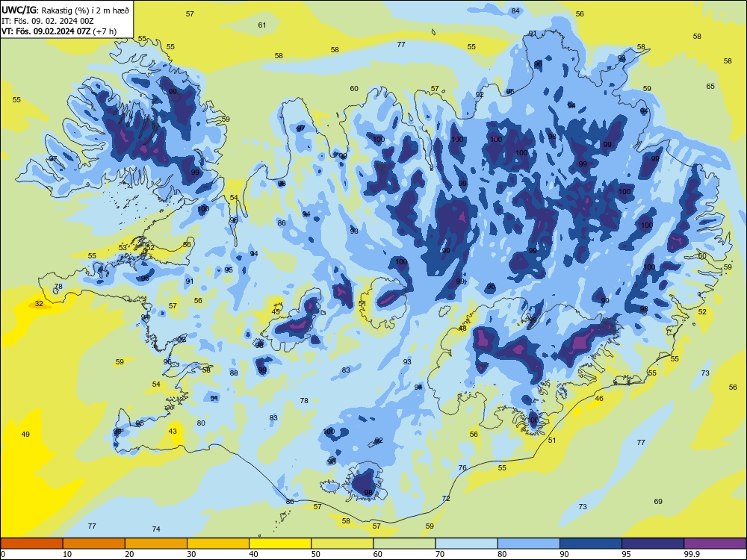Choose the 90–95 dark blue legend swatch
This screenshot has height=560, width=747.
click(591, 544)
